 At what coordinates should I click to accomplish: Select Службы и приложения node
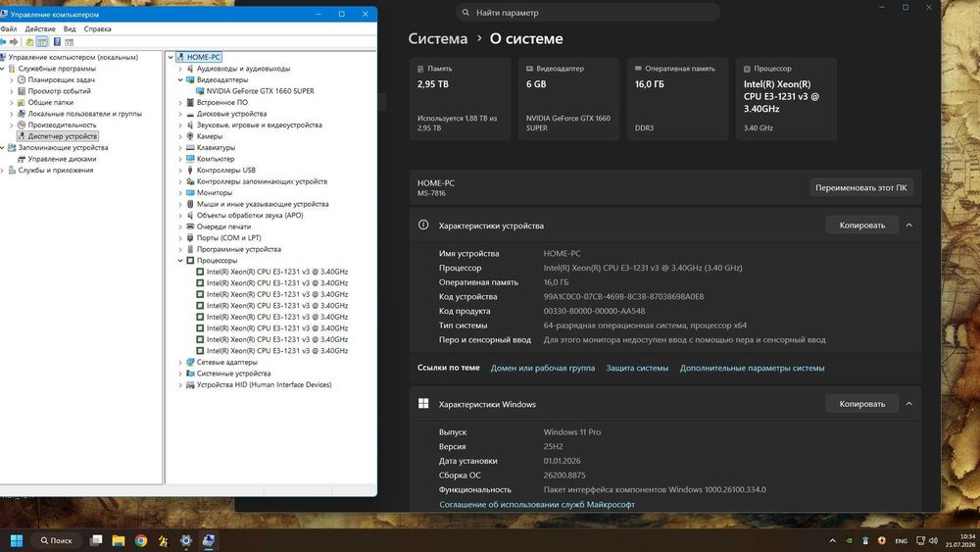click(56, 170)
